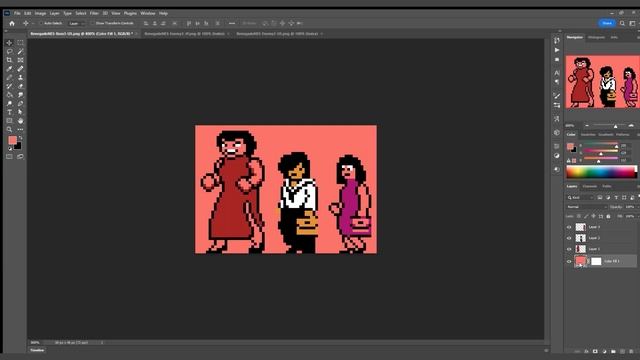This screenshot has height=360, width=640.
Task: Select the Frame tool
Action: point(20,60)
